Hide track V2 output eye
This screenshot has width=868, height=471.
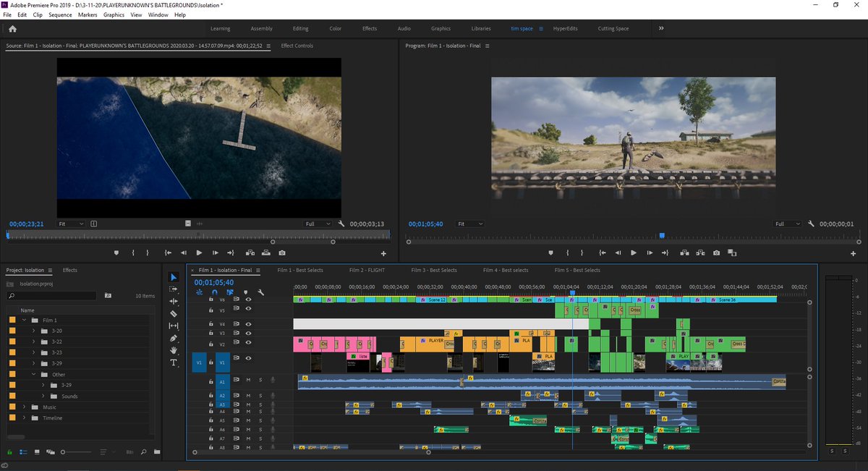click(248, 343)
